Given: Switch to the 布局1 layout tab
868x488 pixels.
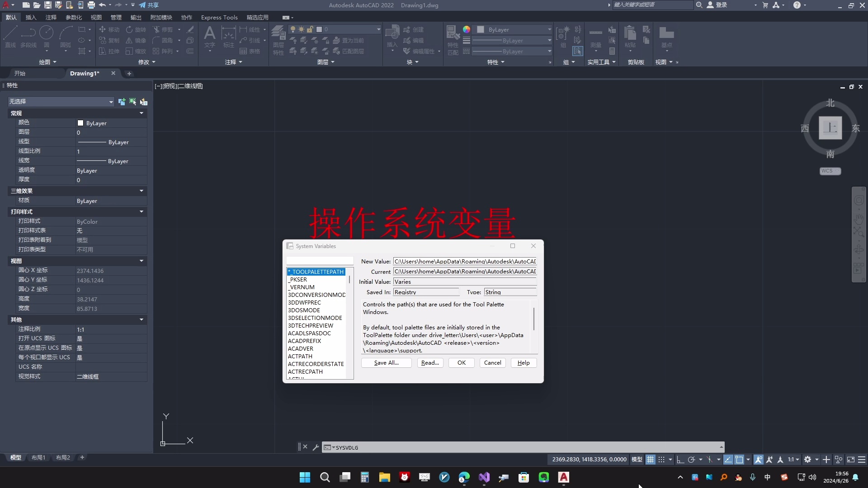Looking at the screenshot, I should pos(38,458).
